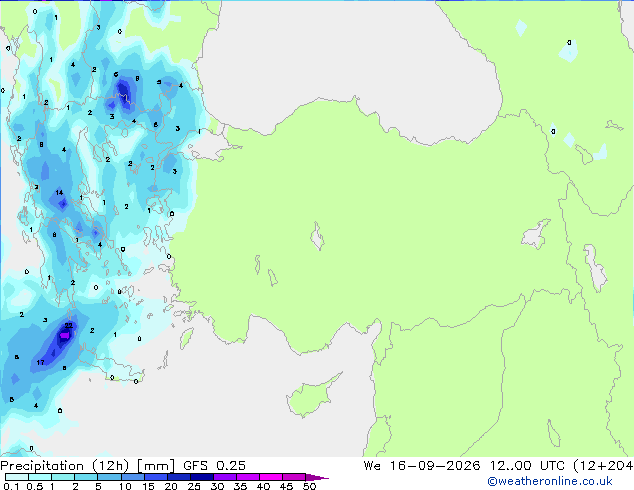Click the Crete island on the map
Screen dimensions: 634x490
tap(111, 368)
